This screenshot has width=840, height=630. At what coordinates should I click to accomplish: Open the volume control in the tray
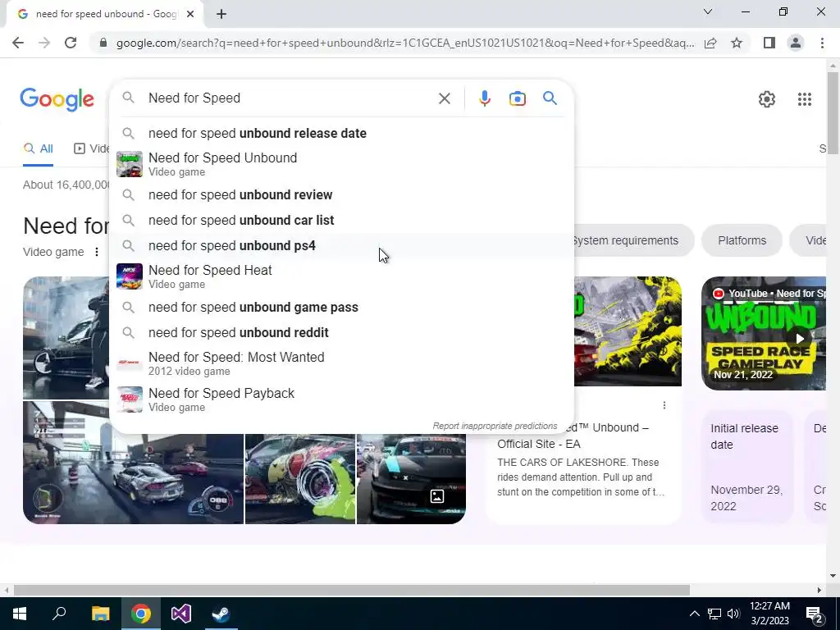[733, 614]
